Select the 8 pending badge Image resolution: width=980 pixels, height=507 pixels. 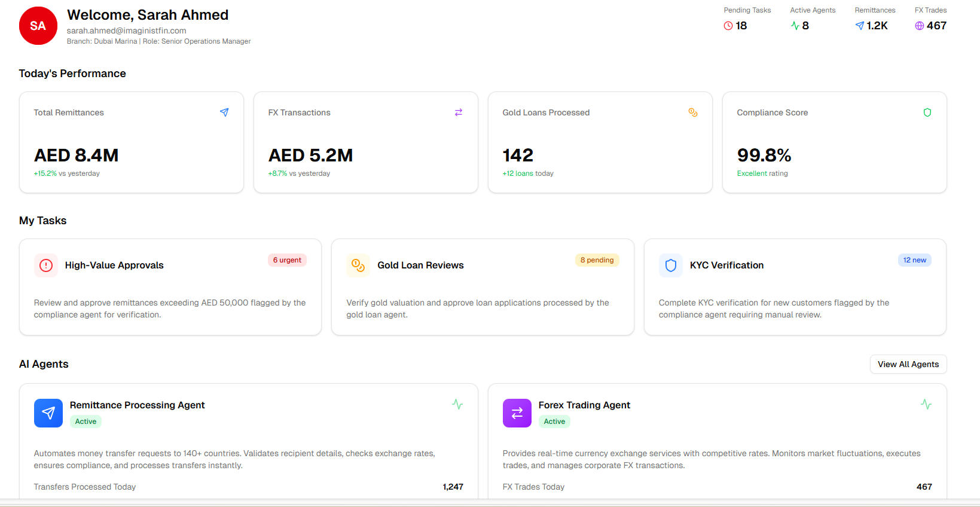click(597, 260)
